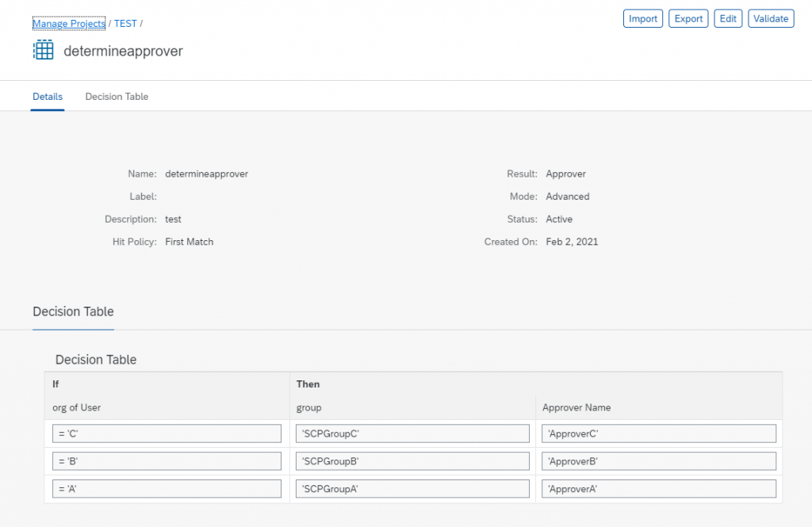The width and height of the screenshot is (812, 527).
Task: Select the 'SCPGroupC' group field
Action: 412,433
